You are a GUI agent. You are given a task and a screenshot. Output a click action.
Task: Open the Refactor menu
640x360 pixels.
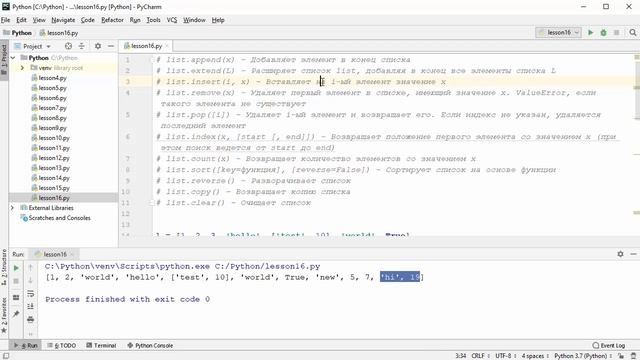(x=112, y=20)
